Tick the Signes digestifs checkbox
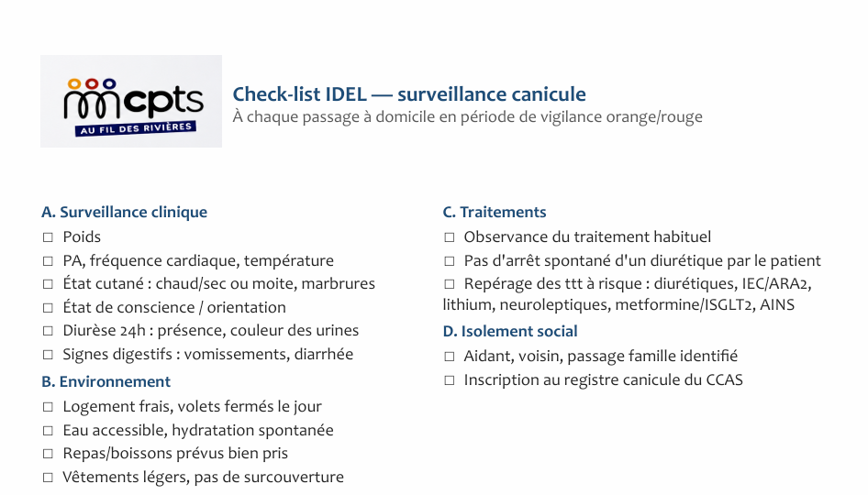 [x=48, y=355]
